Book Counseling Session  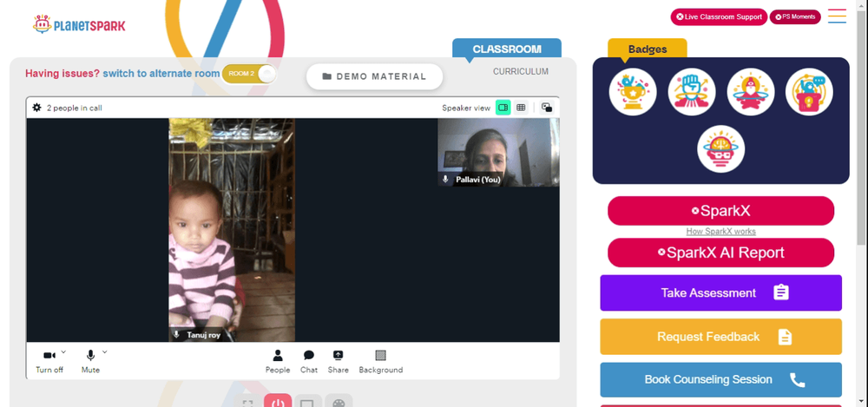720,380
